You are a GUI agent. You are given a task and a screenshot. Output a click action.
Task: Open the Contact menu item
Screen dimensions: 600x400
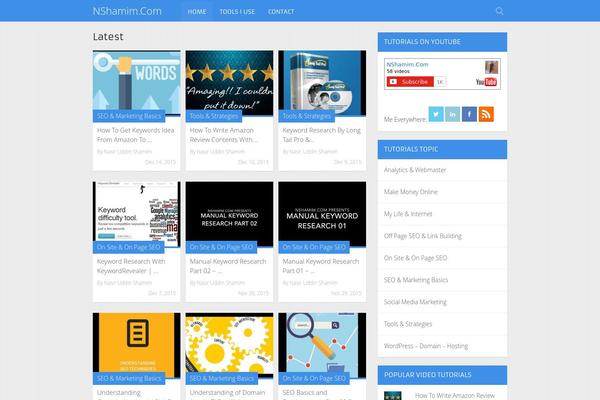tap(281, 11)
